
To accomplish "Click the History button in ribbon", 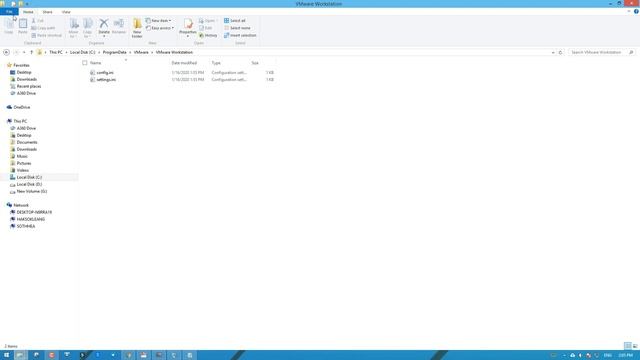I will 208,36.
